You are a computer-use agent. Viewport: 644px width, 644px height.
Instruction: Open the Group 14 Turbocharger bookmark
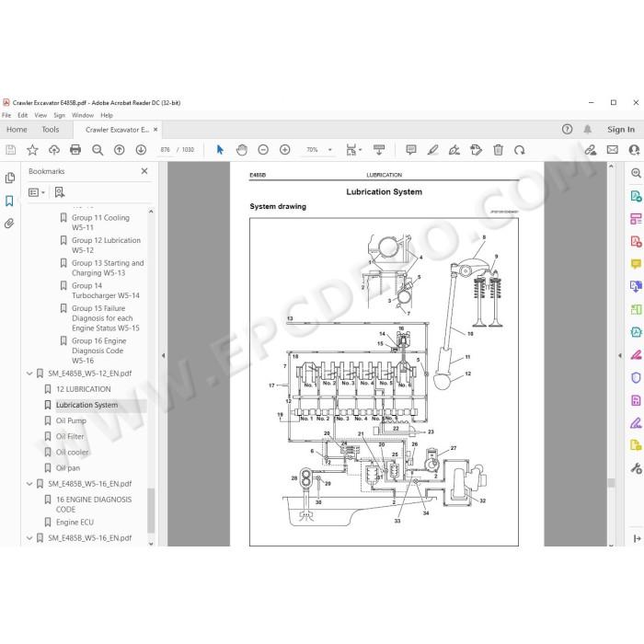(x=106, y=291)
